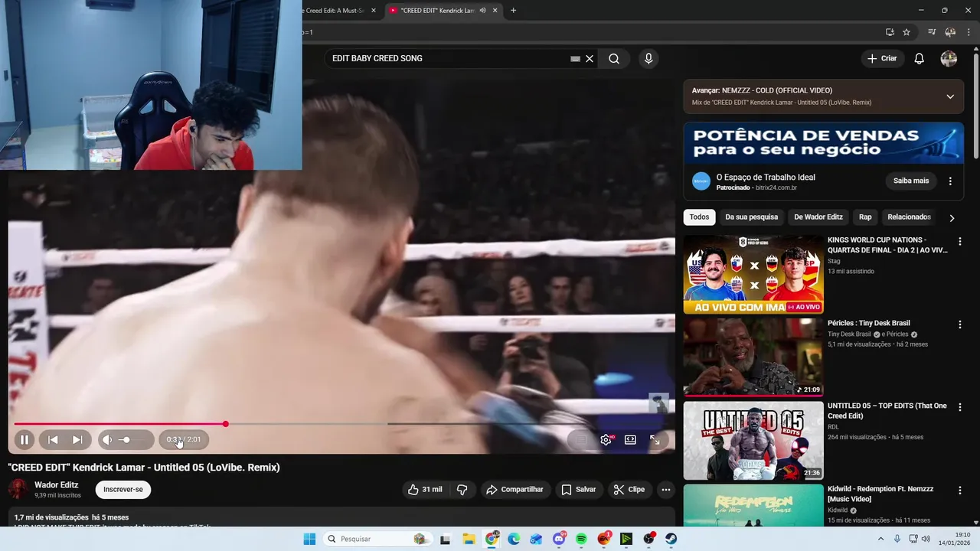Open a new browser tab
Viewport: 980px width, 551px height.
[x=513, y=10]
